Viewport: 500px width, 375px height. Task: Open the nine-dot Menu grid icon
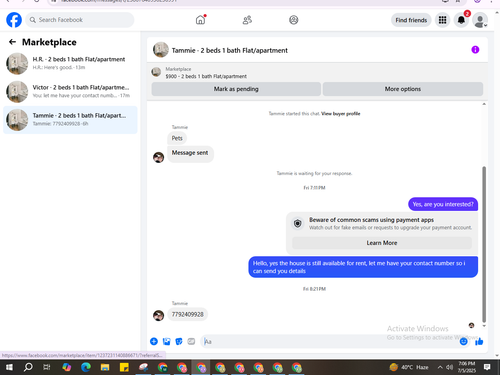click(442, 20)
